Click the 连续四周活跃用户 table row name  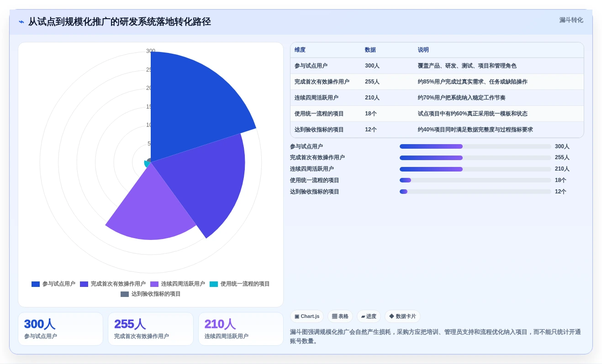click(x=317, y=98)
